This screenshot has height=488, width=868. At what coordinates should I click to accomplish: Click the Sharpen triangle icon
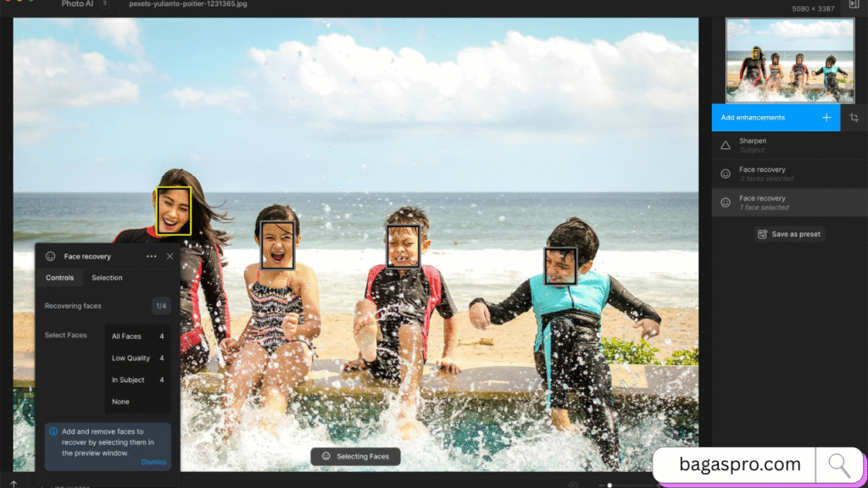726,146
